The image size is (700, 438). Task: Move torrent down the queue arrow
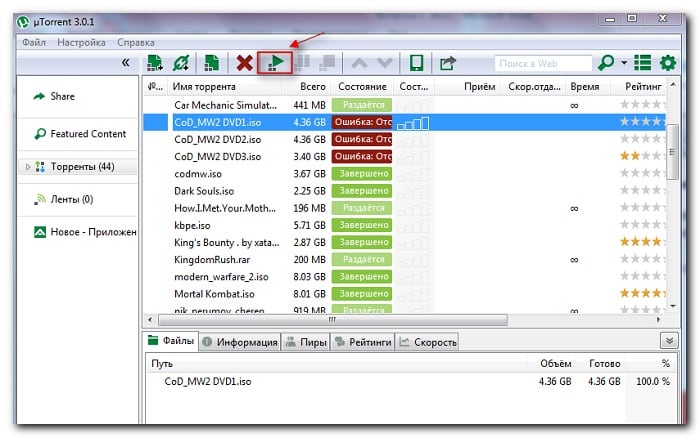[x=384, y=63]
